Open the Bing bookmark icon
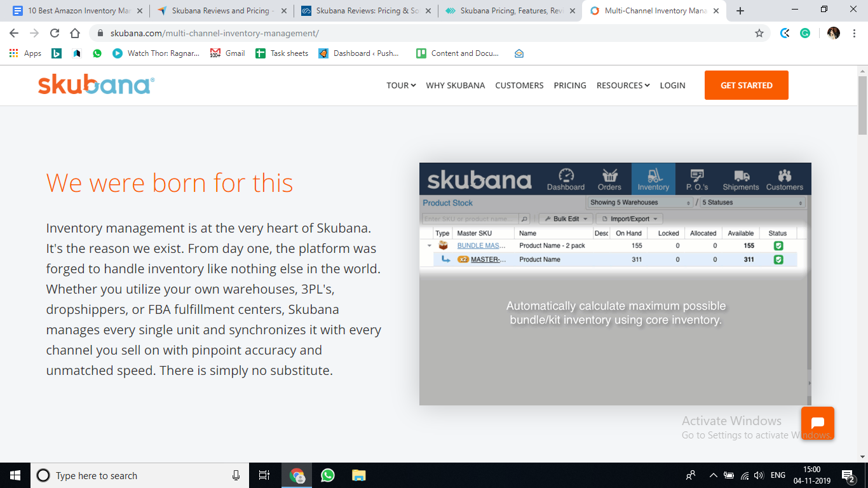868x488 pixels. [57, 53]
